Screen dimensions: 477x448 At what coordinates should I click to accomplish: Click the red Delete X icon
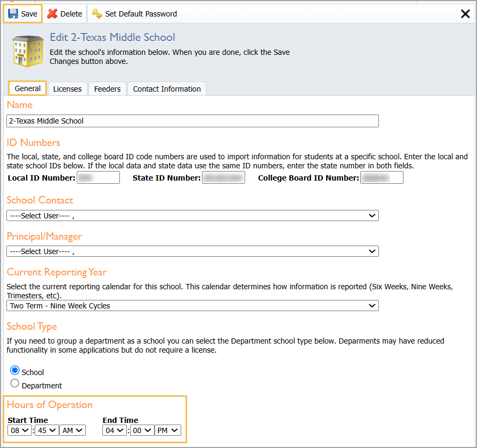point(52,14)
